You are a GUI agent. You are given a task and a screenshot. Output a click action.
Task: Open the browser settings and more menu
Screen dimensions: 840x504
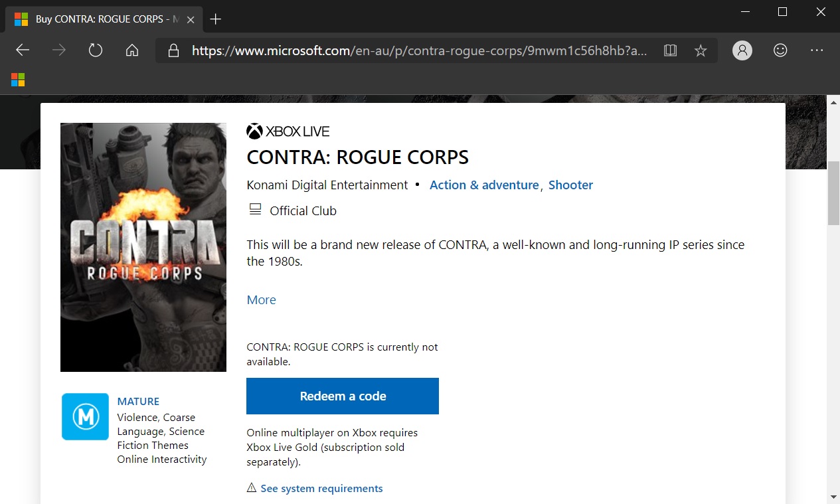817,50
